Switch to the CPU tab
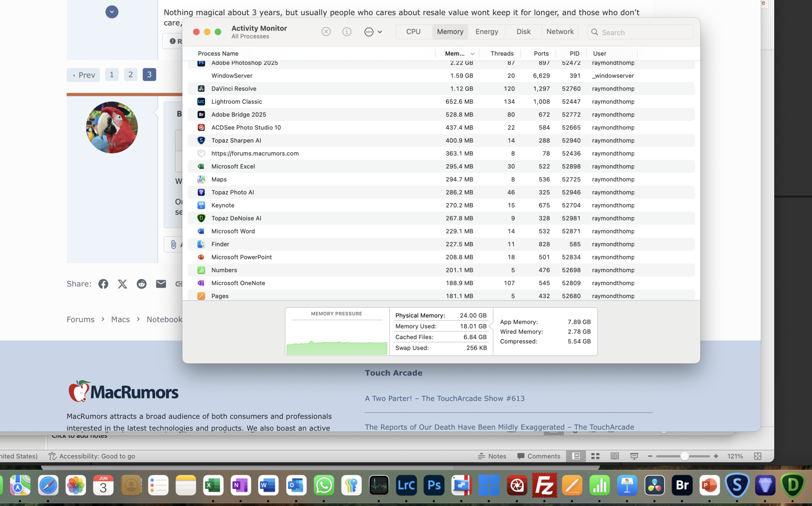The height and width of the screenshot is (506, 812). 413,32
